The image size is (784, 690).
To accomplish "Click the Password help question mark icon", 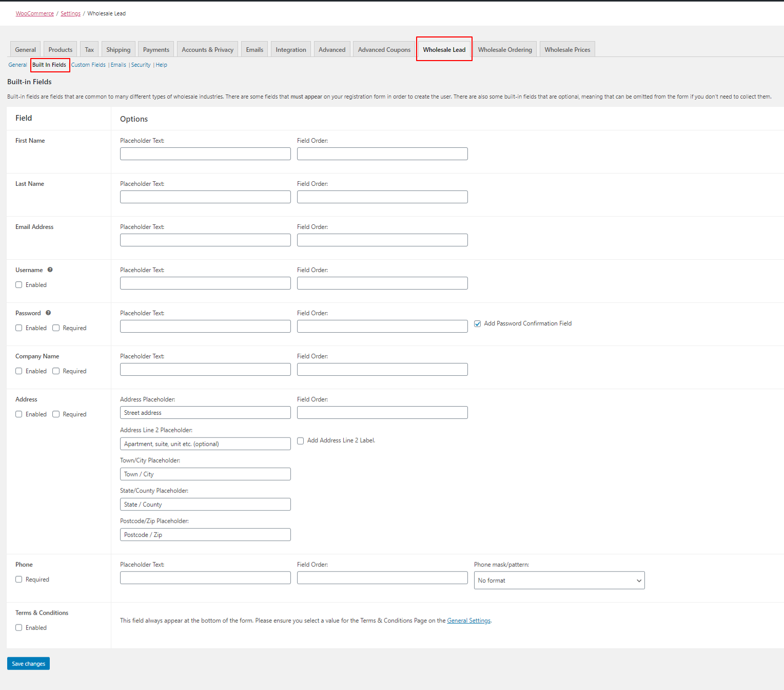I will click(x=48, y=313).
